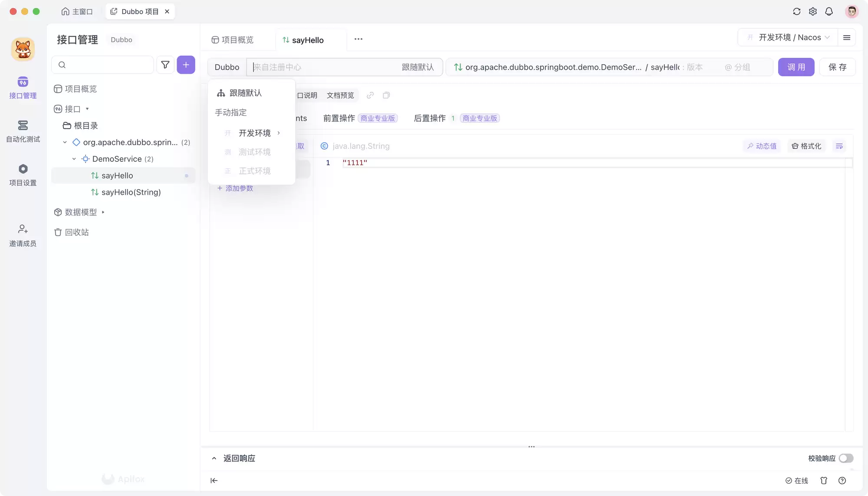Click the purple plus add button

pyautogui.click(x=186, y=65)
